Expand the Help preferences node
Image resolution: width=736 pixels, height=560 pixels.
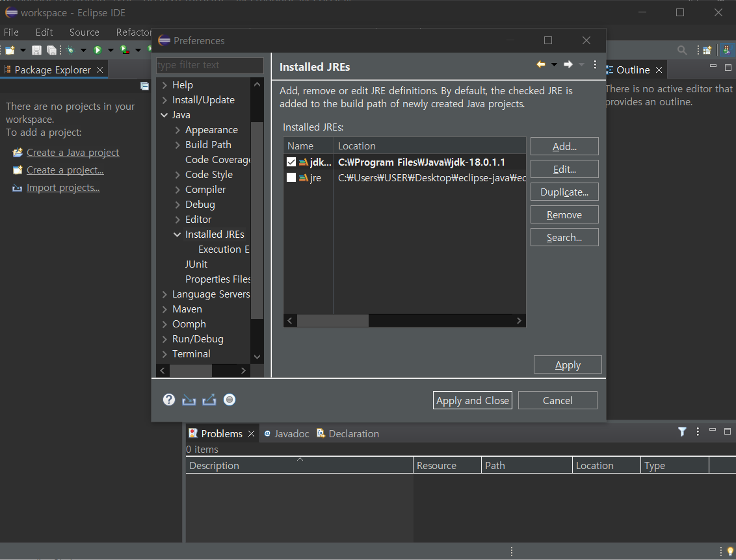164,85
